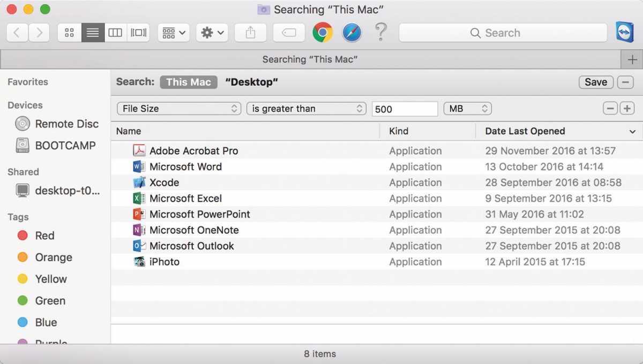Click "31 May 2016 at 11:02" date
The image size is (643, 364).
(535, 214)
